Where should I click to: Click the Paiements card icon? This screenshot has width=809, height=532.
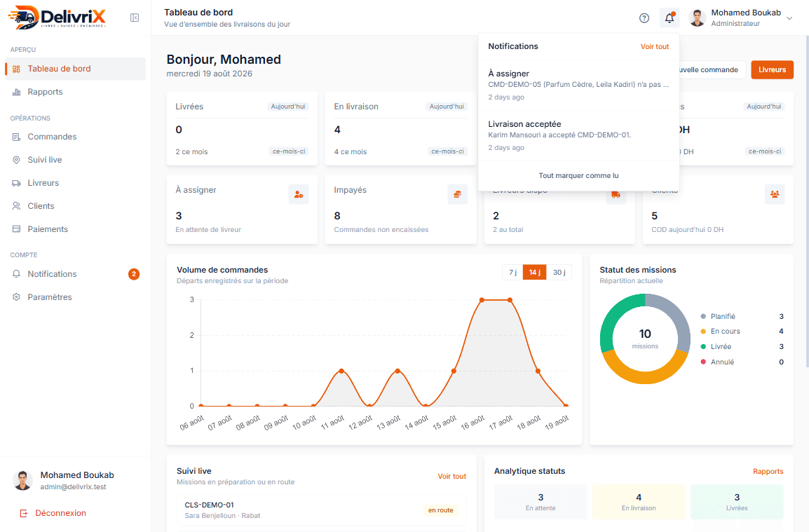click(x=17, y=229)
